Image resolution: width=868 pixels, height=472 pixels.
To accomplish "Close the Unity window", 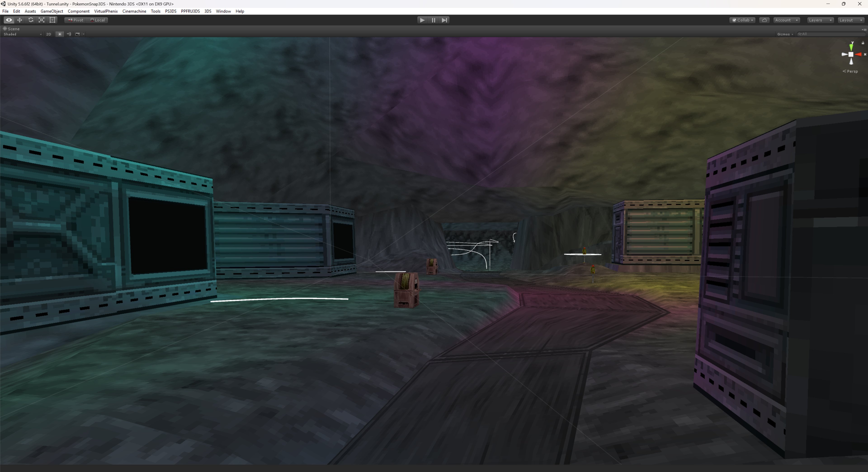I will pyautogui.click(x=860, y=4).
